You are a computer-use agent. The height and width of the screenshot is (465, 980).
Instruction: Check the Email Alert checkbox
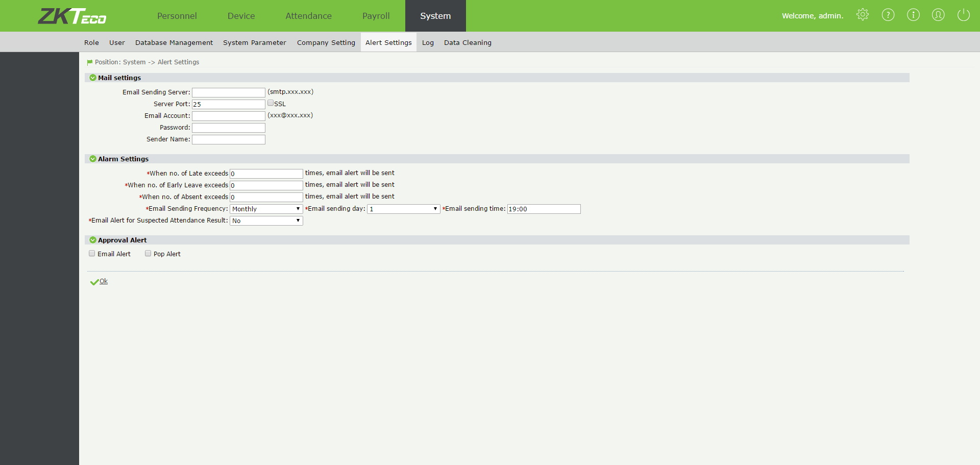92,254
